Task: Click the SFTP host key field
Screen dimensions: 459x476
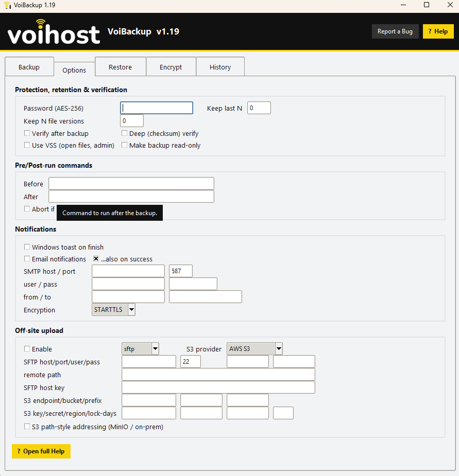Action: pyautogui.click(x=218, y=387)
